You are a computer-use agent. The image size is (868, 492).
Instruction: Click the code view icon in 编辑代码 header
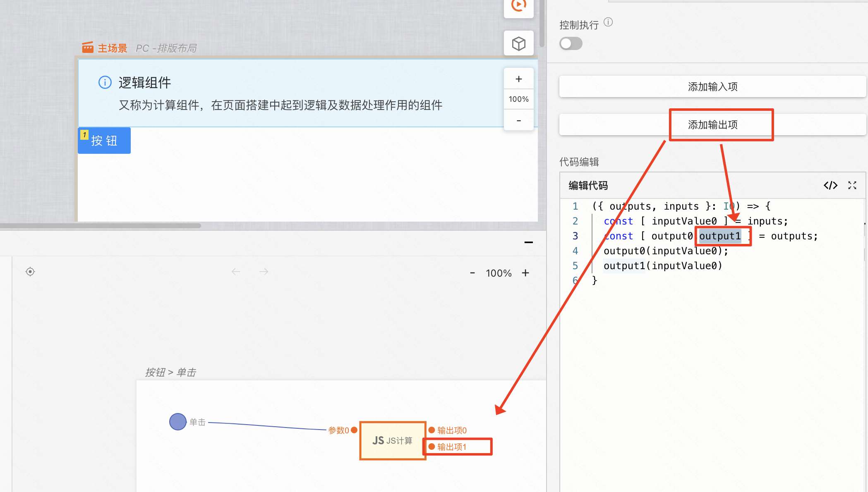(x=830, y=185)
